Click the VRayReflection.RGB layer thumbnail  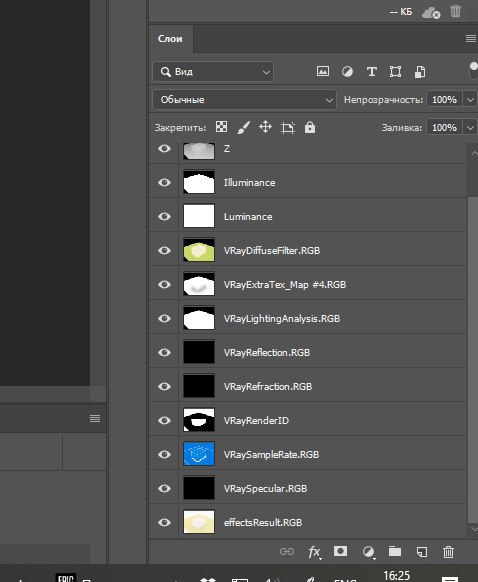pyautogui.click(x=199, y=352)
